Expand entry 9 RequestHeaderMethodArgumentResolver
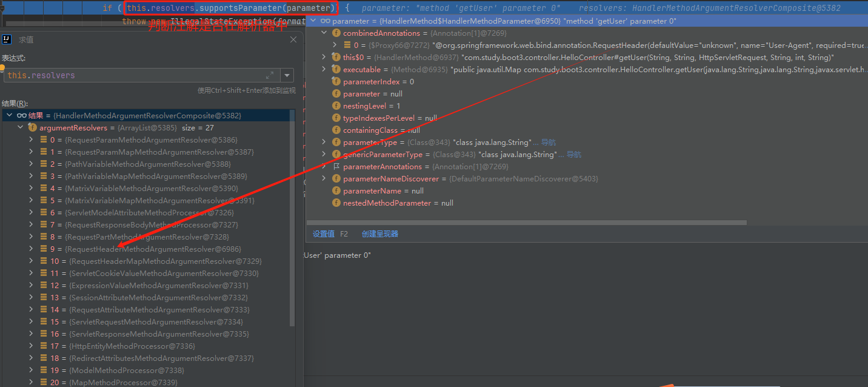The image size is (868, 387). (x=32, y=249)
